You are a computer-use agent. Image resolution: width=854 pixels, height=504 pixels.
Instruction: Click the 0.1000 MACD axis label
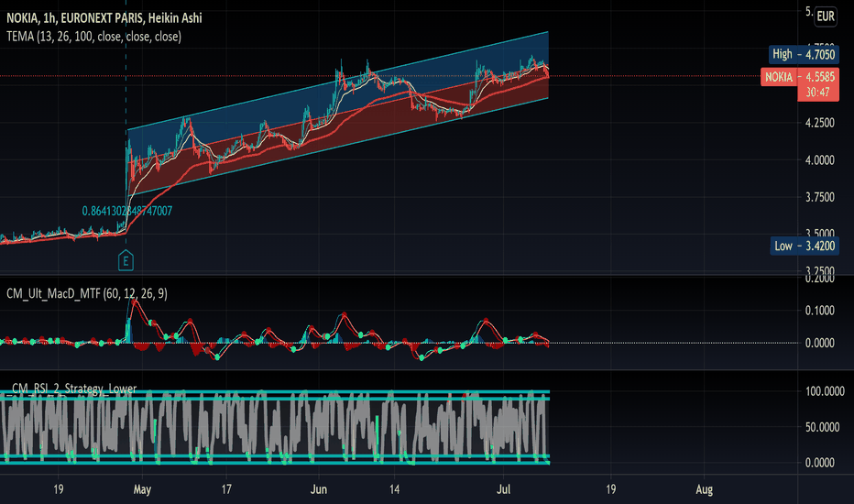coord(820,311)
